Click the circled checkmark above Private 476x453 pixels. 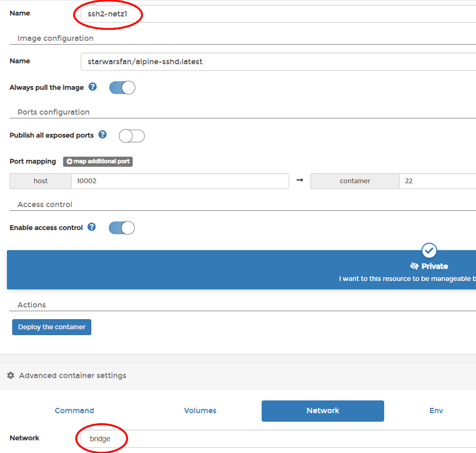[x=429, y=250]
